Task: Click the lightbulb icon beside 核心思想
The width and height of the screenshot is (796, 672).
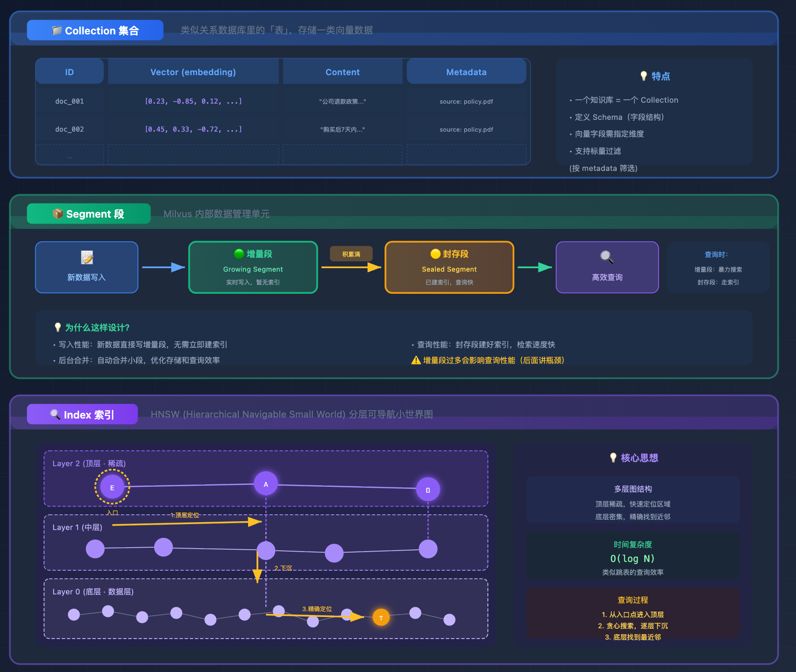Action: click(613, 457)
